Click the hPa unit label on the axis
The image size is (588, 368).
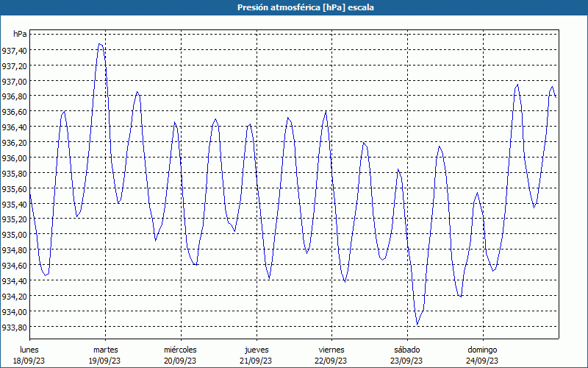pos(20,34)
